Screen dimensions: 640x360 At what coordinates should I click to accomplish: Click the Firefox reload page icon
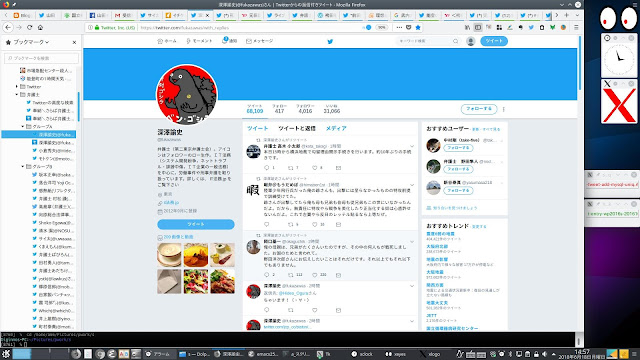tap(29, 27)
